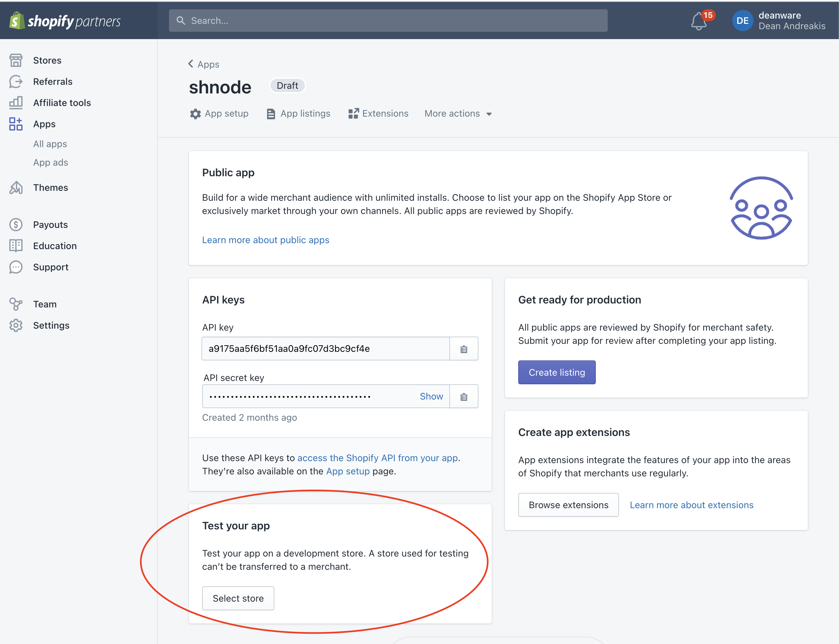839x644 pixels.
Task: Open All apps submenu item
Action: [50, 144]
